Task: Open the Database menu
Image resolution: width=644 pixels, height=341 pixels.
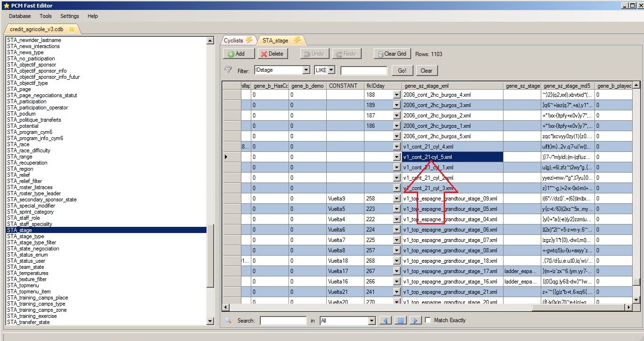Action: pos(20,16)
